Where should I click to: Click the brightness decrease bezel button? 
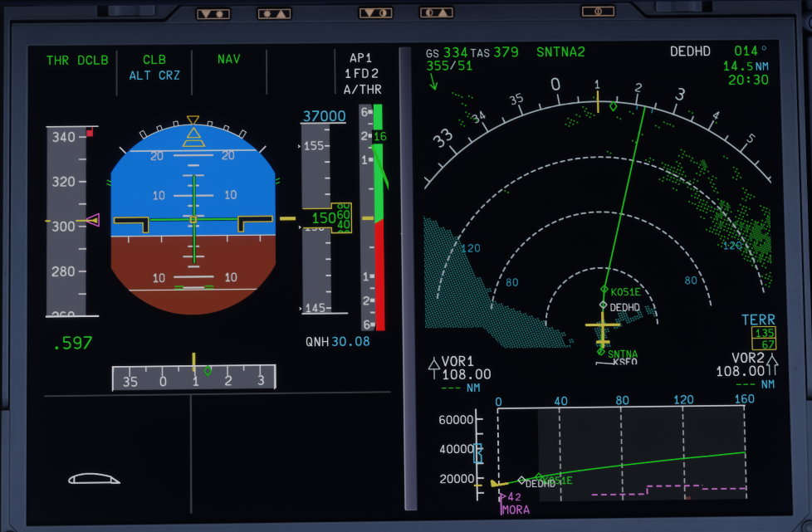[213, 14]
